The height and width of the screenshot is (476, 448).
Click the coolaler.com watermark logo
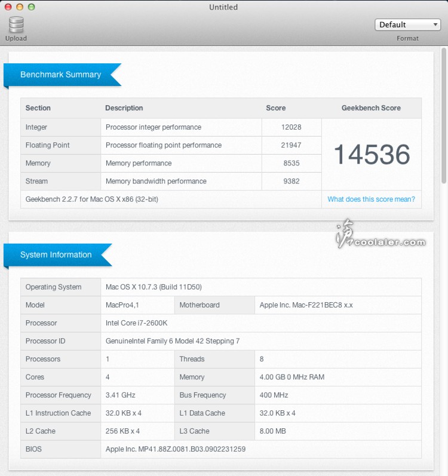[380, 237]
